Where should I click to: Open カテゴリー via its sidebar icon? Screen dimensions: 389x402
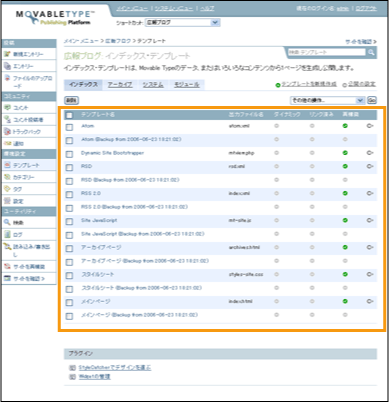(x=7, y=177)
